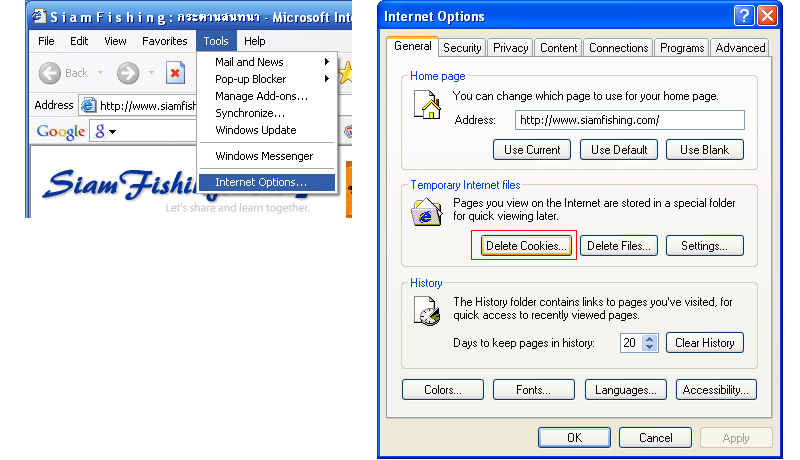Screen dimensions: 800x460
Task: Open the Forward button history dropdown arrow
Action: coord(152,73)
